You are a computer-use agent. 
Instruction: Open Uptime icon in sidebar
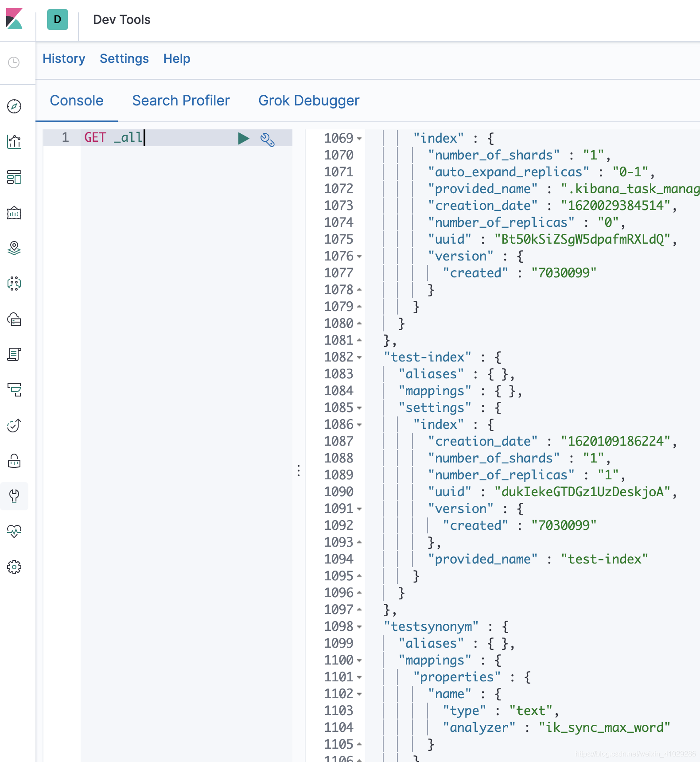pos(14,425)
